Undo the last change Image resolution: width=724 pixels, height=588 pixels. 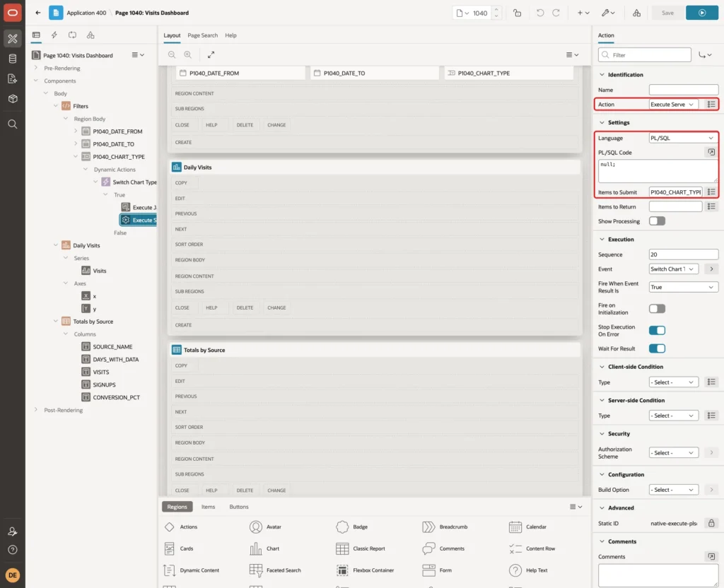[539, 13]
